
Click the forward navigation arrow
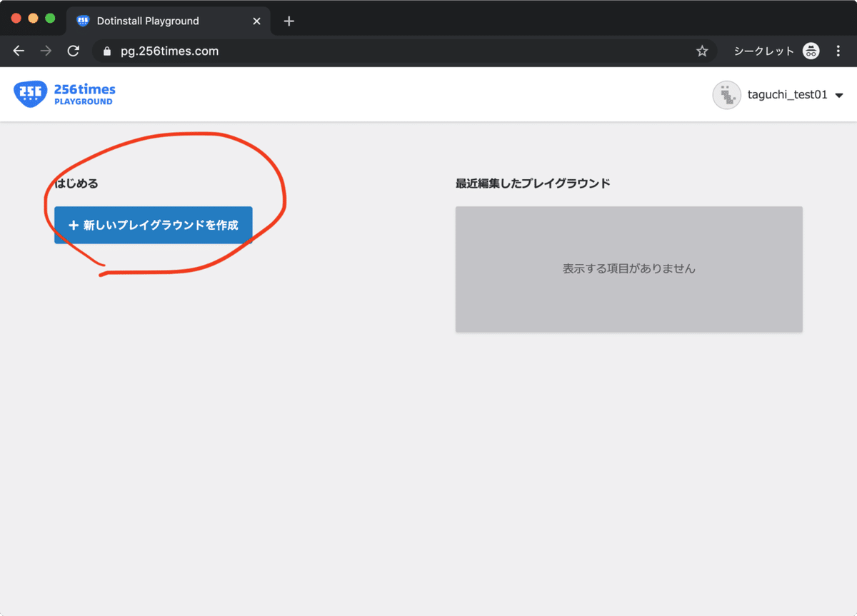click(x=45, y=51)
